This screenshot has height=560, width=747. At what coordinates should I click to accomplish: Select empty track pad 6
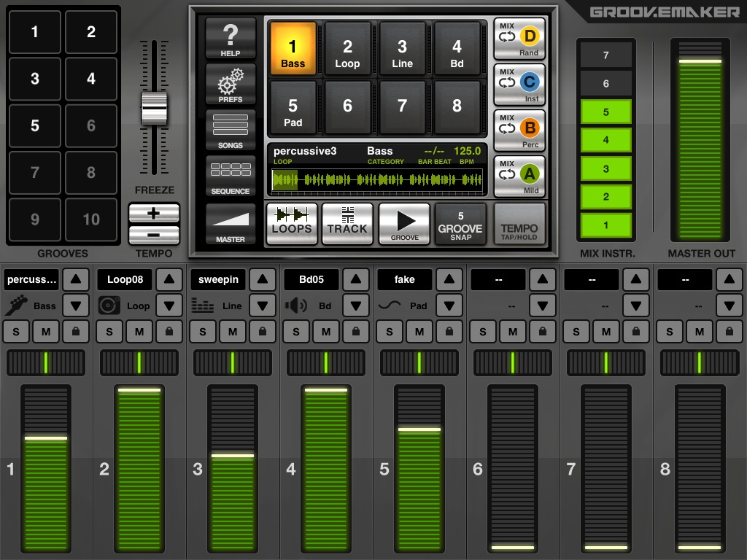pyautogui.click(x=347, y=107)
